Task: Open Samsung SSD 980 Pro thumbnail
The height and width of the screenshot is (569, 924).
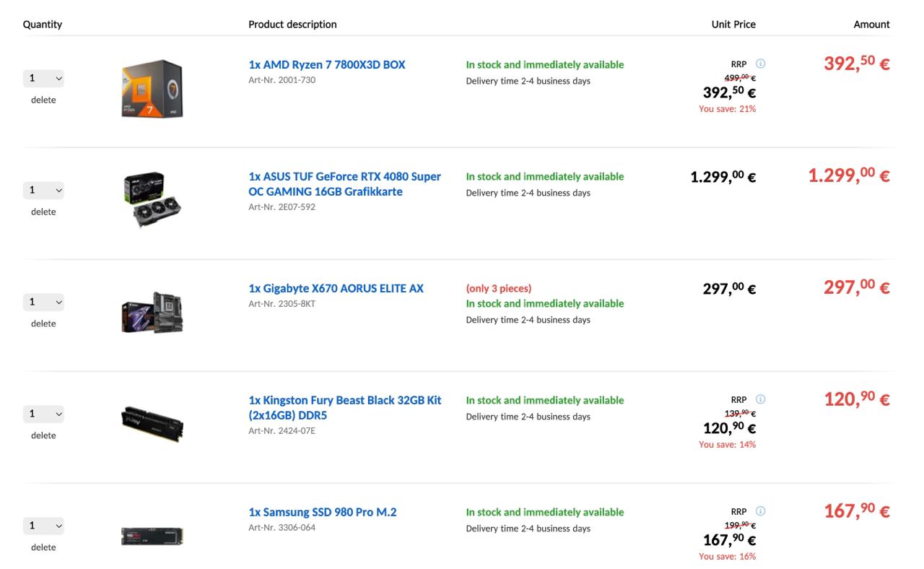Action: (x=152, y=536)
